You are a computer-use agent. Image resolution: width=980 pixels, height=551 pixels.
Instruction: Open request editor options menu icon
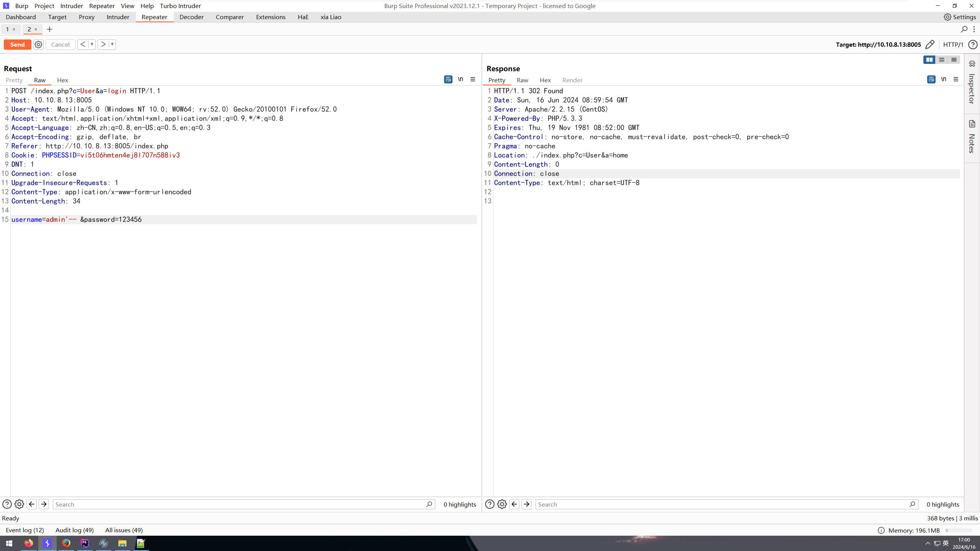pos(473,79)
